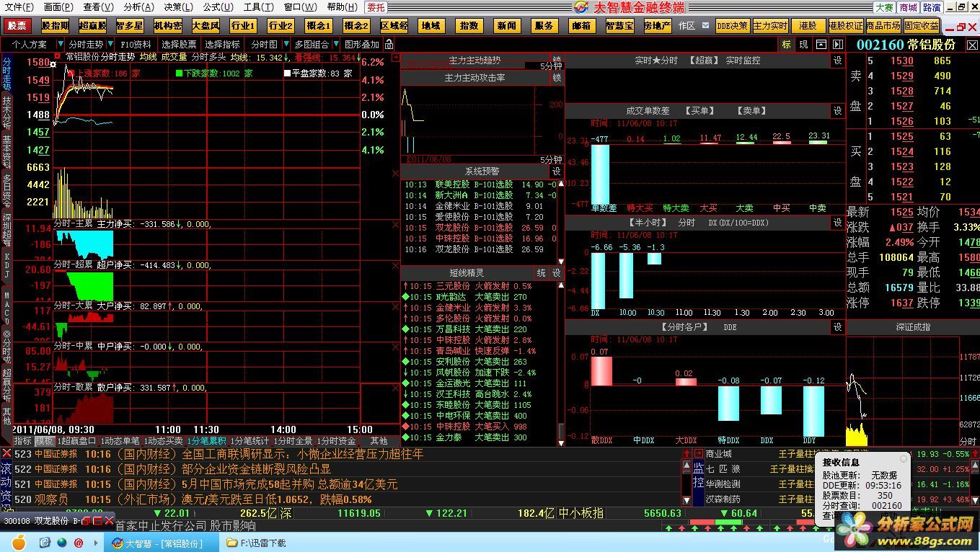Click the skip-forward icon beside 002160
This screenshot has height=552, width=980.
click(x=839, y=45)
